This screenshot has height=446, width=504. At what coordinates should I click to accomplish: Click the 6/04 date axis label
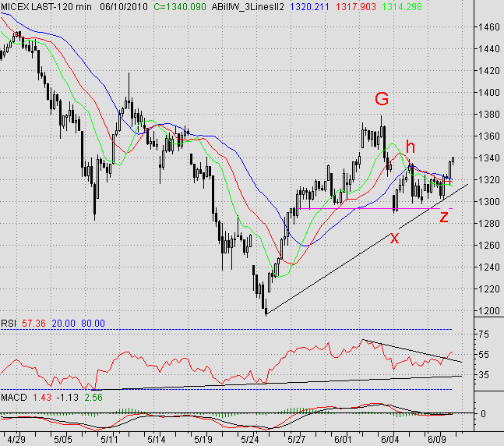(x=389, y=439)
